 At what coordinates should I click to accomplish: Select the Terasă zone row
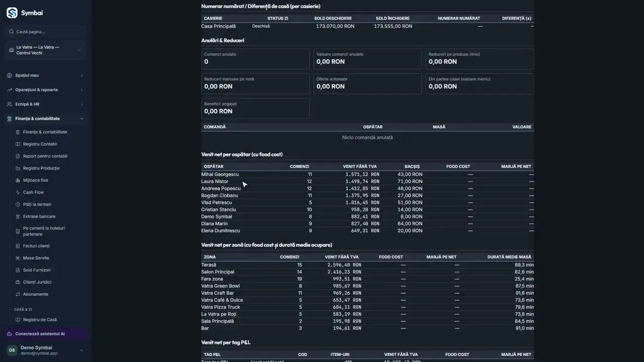tap(367, 265)
